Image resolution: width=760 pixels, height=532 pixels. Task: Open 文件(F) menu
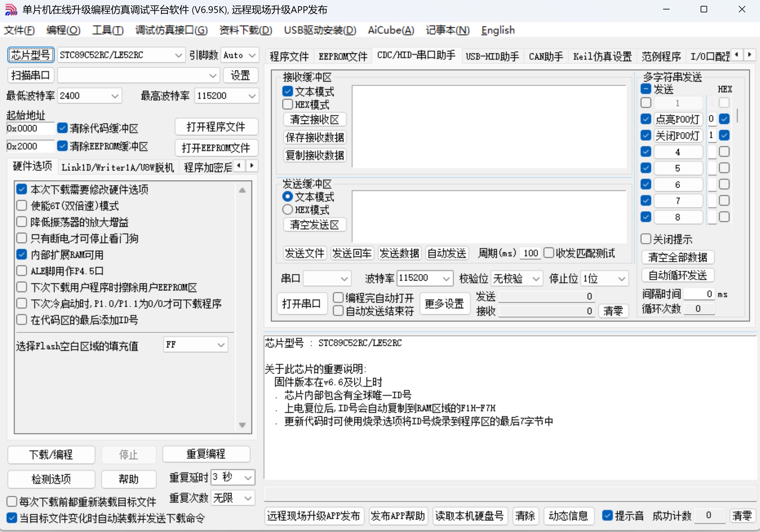click(x=19, y=30)
